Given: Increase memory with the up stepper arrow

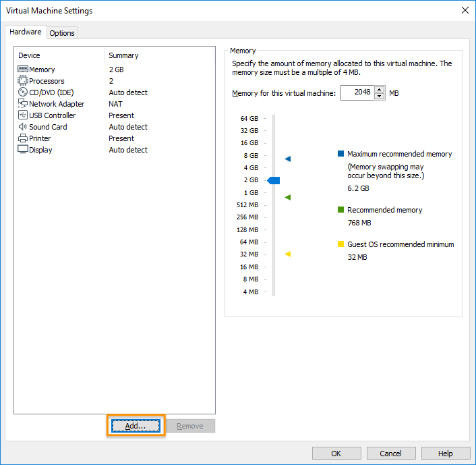Looking at the screenshot, I should click(x=380, y=89).
